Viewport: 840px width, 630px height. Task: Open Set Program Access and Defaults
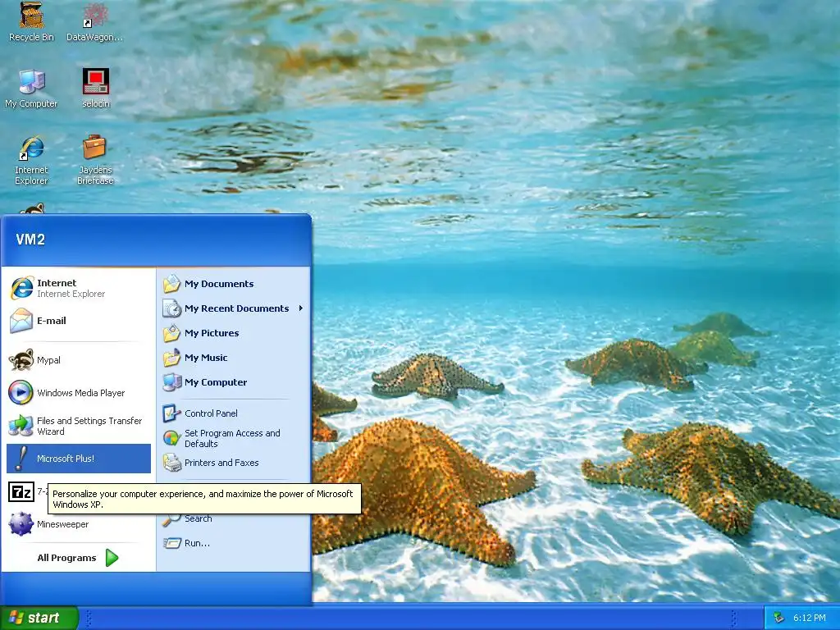click(234, 438)
